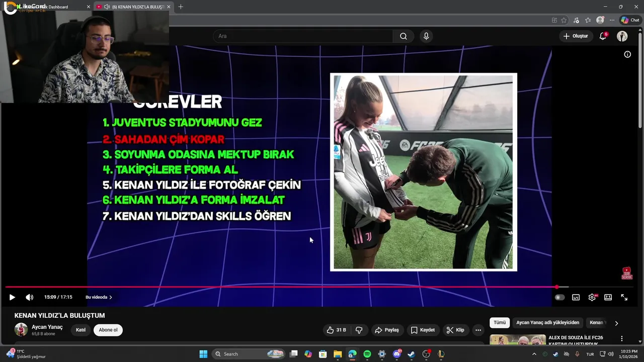
Task: Open options for the Alex de Souza video
Action: tap(622, 339)
